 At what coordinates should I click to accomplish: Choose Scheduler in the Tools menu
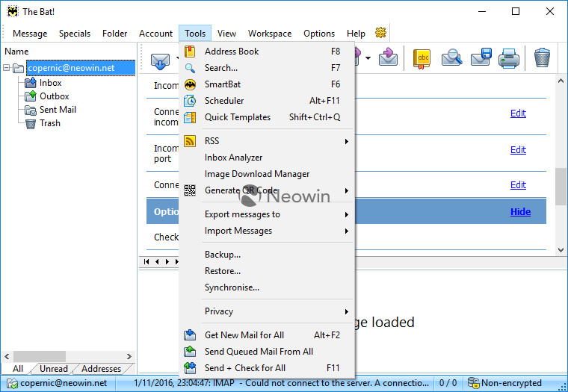pos(224,101)
